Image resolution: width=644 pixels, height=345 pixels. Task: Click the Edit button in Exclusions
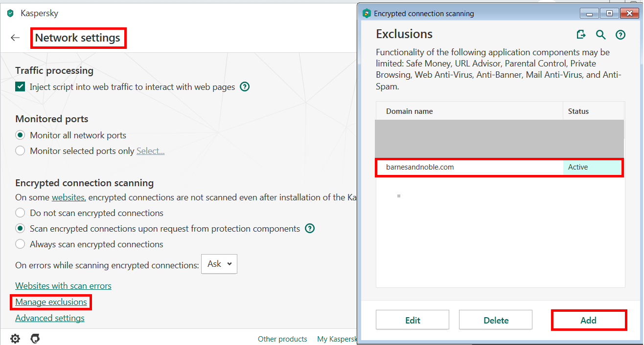[x=413, y=320]
